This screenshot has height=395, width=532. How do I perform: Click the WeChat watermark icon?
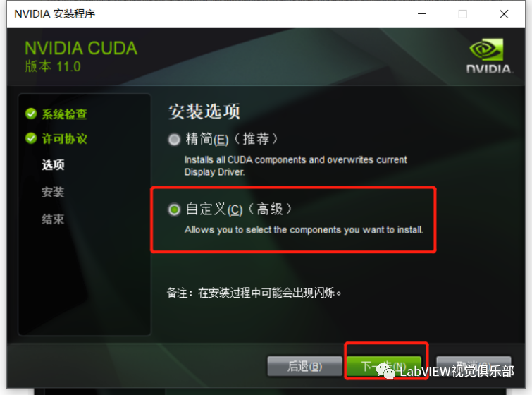coord(385,371)
